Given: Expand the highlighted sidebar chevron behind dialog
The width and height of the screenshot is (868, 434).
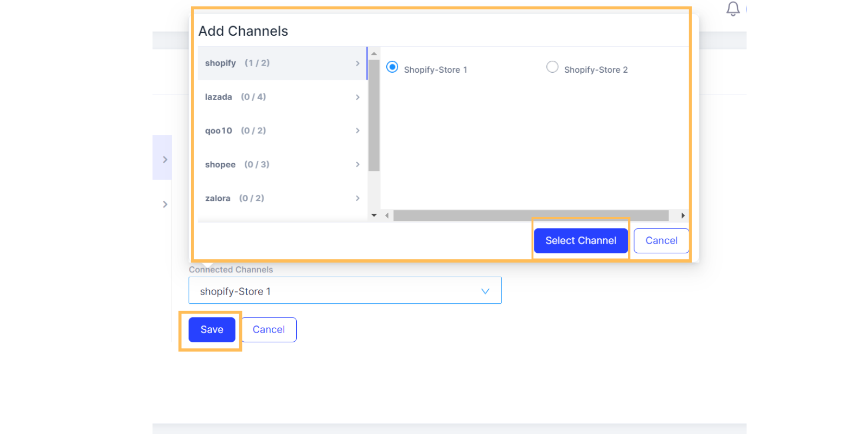Looking at the screenshot, I should point(165,159).
